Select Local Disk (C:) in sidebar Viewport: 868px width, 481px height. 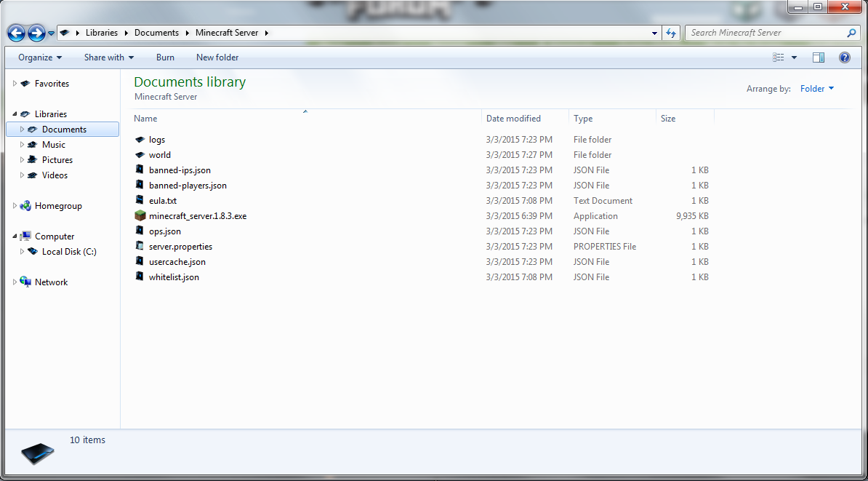click(69, 252)
